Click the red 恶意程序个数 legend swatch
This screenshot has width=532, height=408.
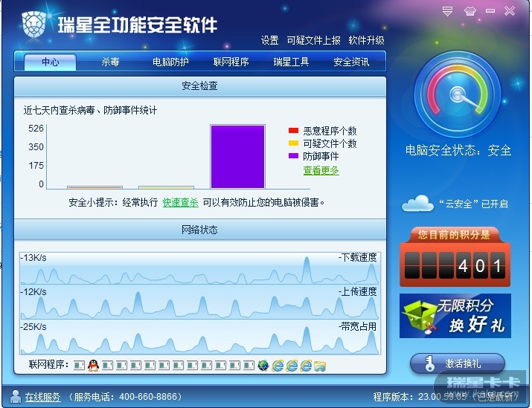(x=293, y=131)
